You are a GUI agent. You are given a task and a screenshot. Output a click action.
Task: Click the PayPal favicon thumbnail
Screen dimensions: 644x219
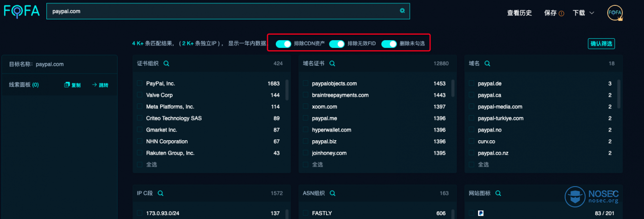480,213
